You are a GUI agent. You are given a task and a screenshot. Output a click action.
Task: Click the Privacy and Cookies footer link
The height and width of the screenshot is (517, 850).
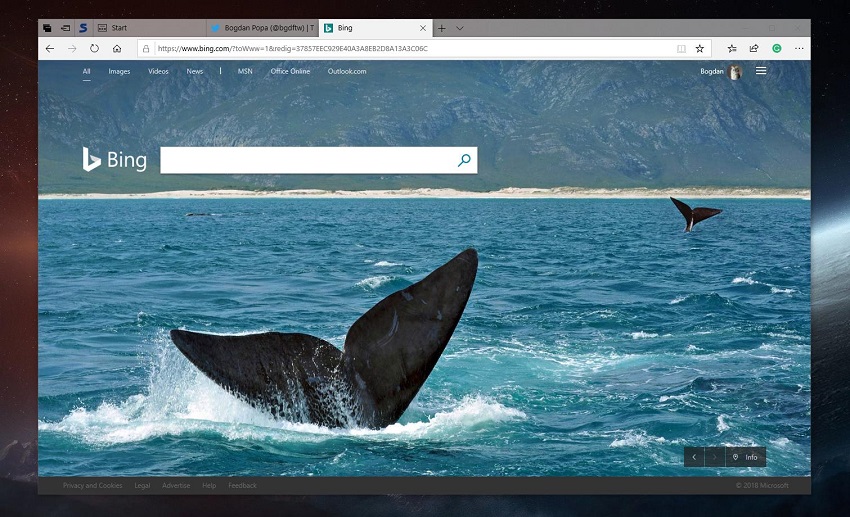coord(92,485)
